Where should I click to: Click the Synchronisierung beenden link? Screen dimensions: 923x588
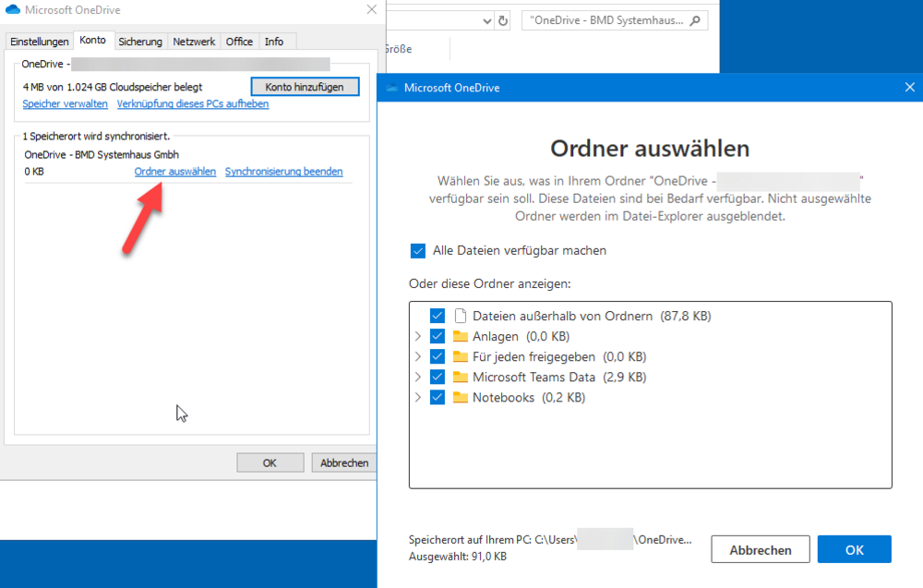coord(283,172)
